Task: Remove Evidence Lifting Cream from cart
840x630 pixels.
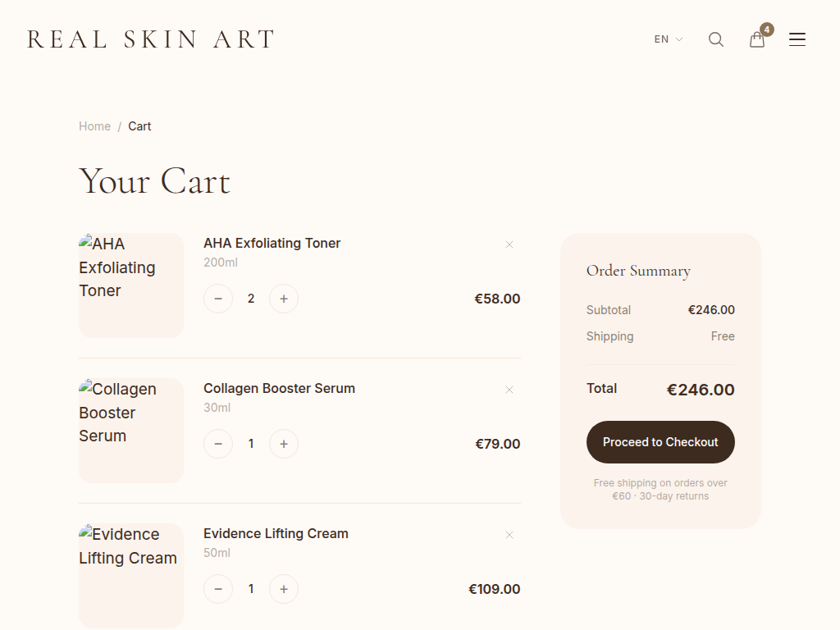Action: pos(509,535)
